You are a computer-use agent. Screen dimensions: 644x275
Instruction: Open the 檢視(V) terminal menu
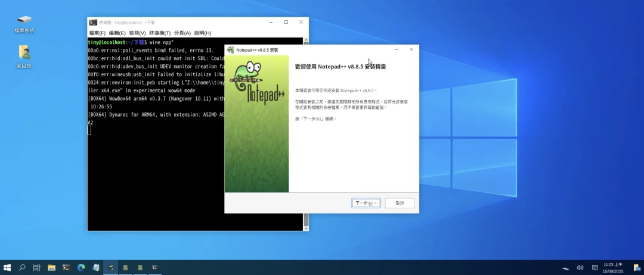pos(137,33)
